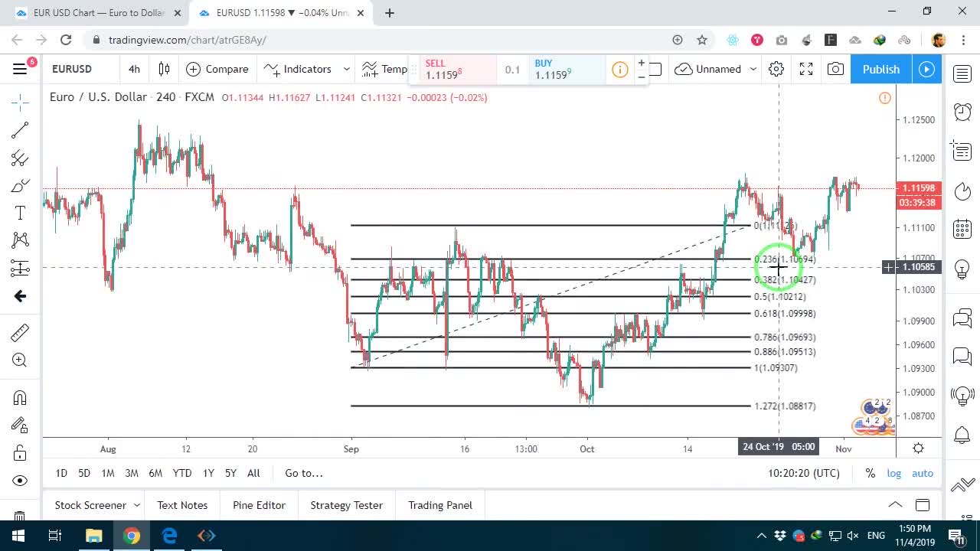The image size is (980, 551).
Task: Toggle the auto scale option
Action: click(923, 473)
